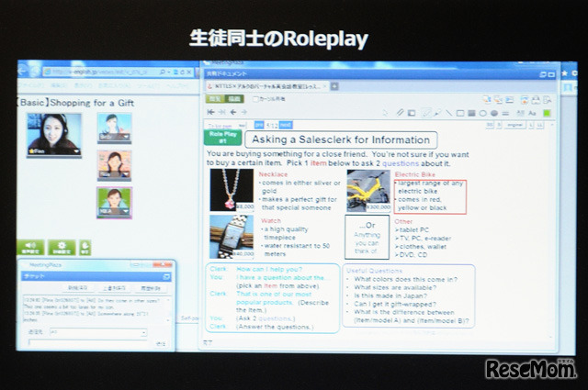The width and height of the screenshot is (588, 390).
Task: Select the shared document tab
Action: 267,86
